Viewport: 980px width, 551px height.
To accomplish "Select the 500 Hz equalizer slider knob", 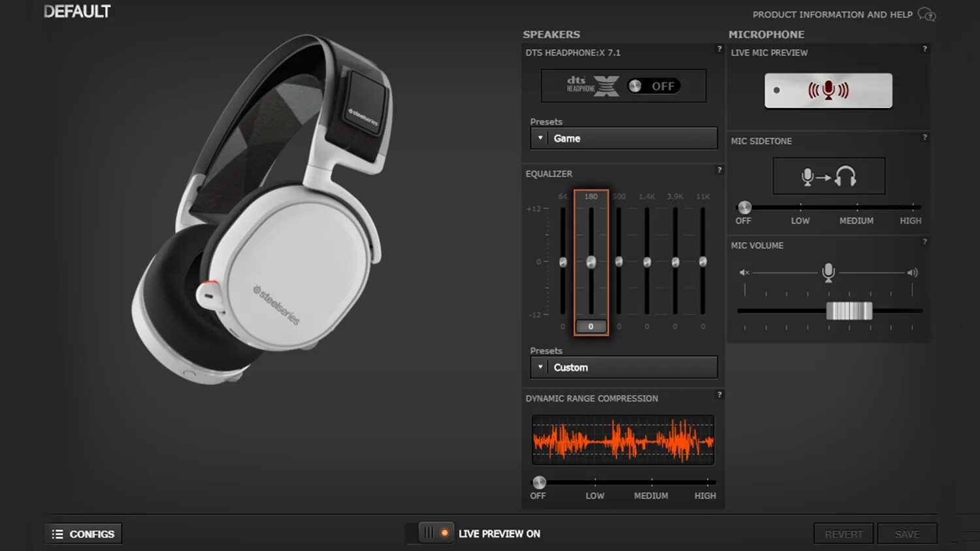I will click(x=619, y=262).
